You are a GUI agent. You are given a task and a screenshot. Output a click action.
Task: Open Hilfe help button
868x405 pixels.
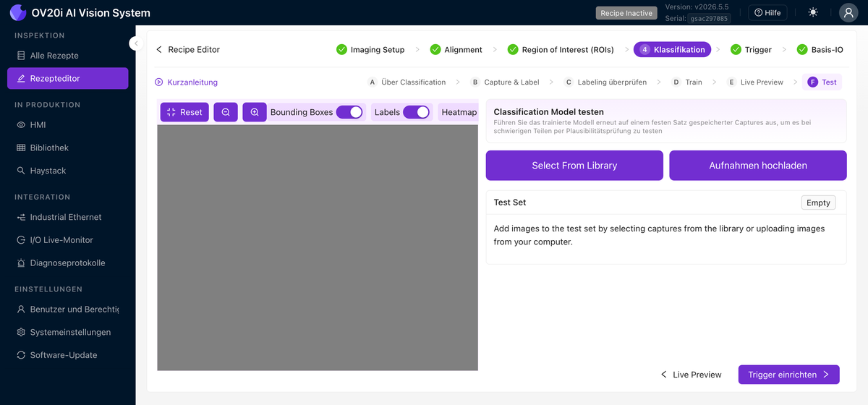(767, 12)
